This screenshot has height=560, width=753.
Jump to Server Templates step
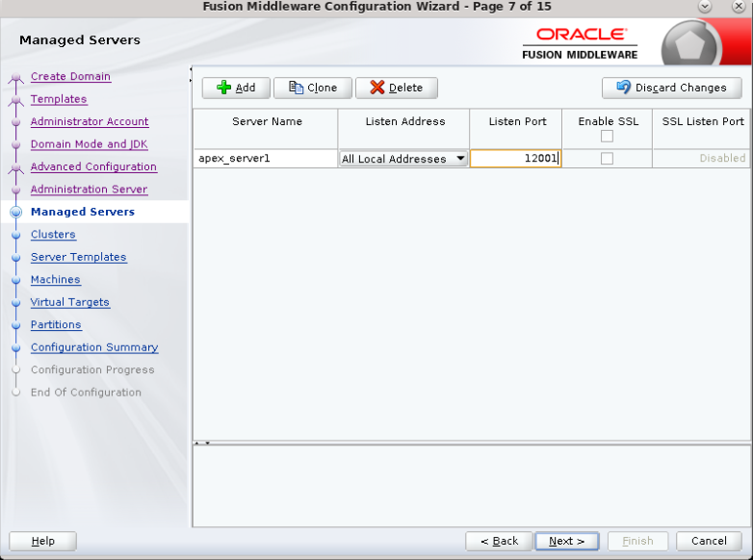[79, 257]
